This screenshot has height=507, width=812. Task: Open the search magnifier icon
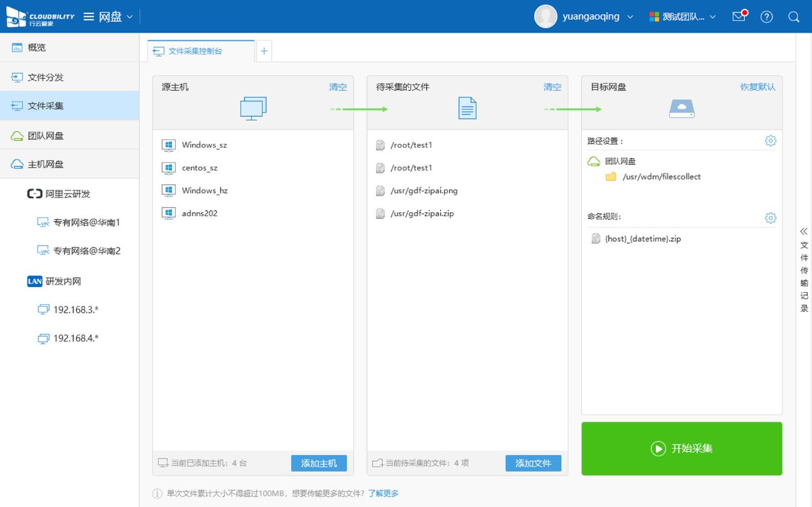(x=793, y=17)
